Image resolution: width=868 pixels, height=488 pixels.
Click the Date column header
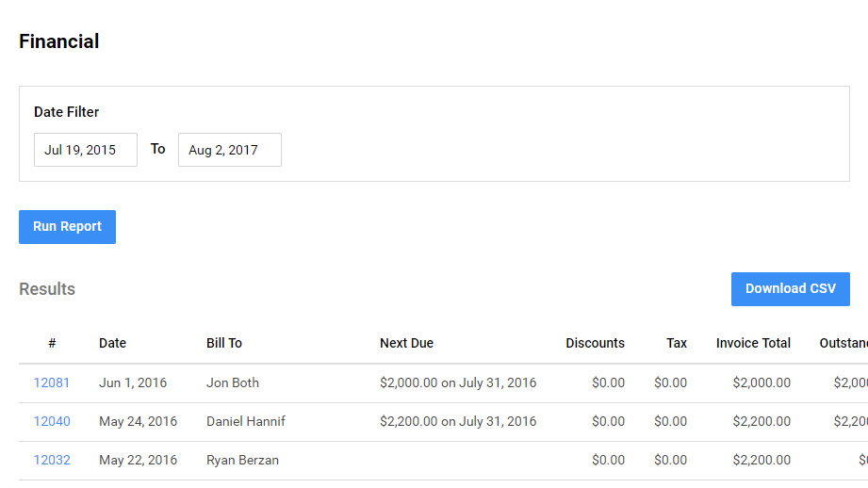[112, 343]
